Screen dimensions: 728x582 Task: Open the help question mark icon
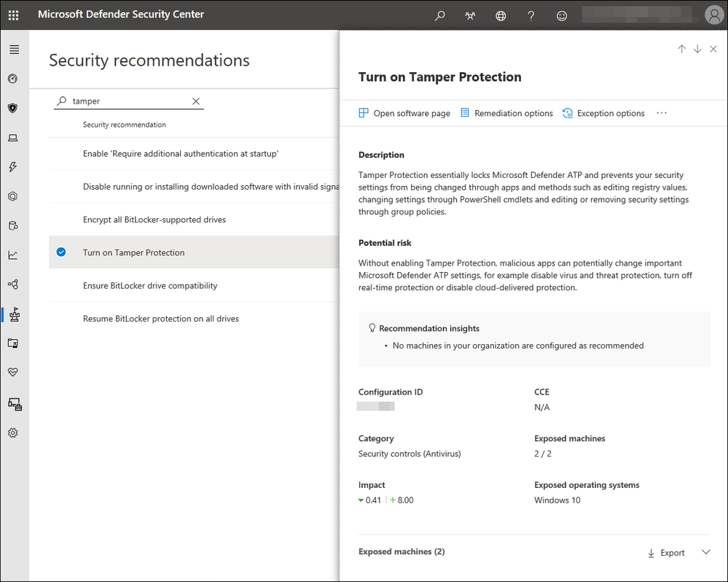531,16
